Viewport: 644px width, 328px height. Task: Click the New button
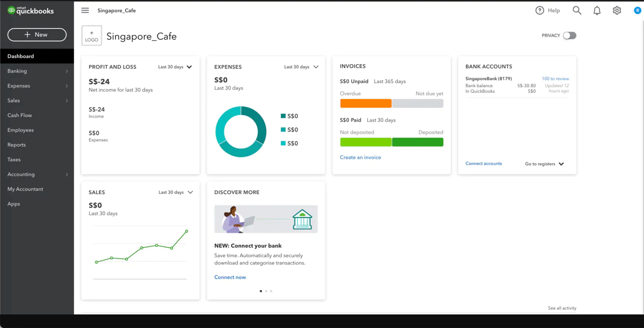37,35
